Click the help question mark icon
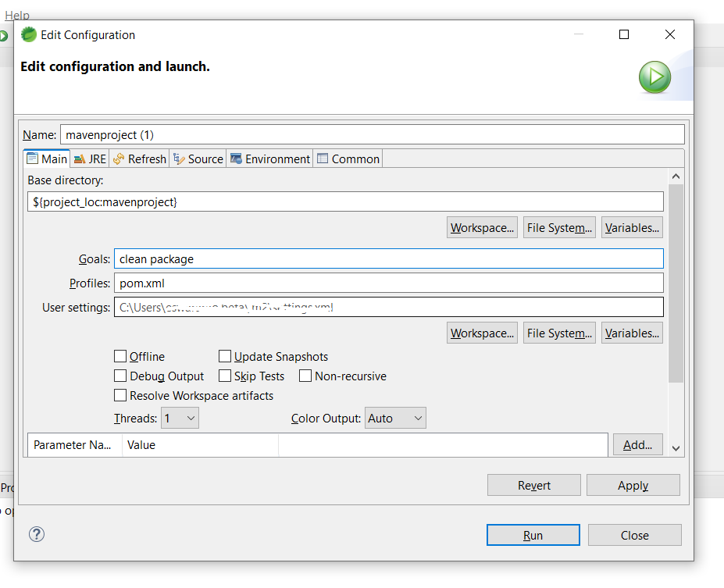This screenshot has width=724, height=588. pos(37,534)
